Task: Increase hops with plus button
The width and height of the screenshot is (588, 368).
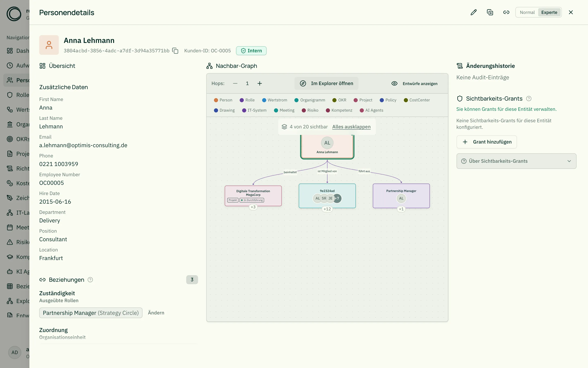Action: pyautogui.click(x=259, y=83)
